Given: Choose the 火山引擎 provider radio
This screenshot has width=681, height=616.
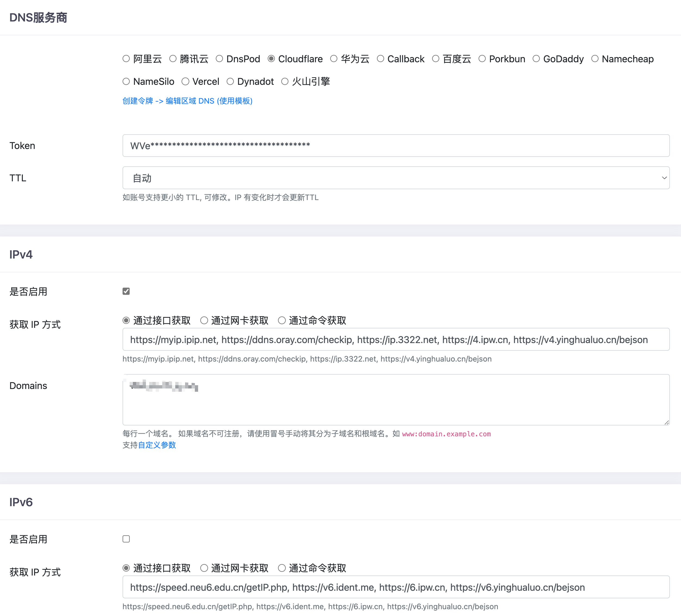Looking at the screenshot, I should (285, 82).
